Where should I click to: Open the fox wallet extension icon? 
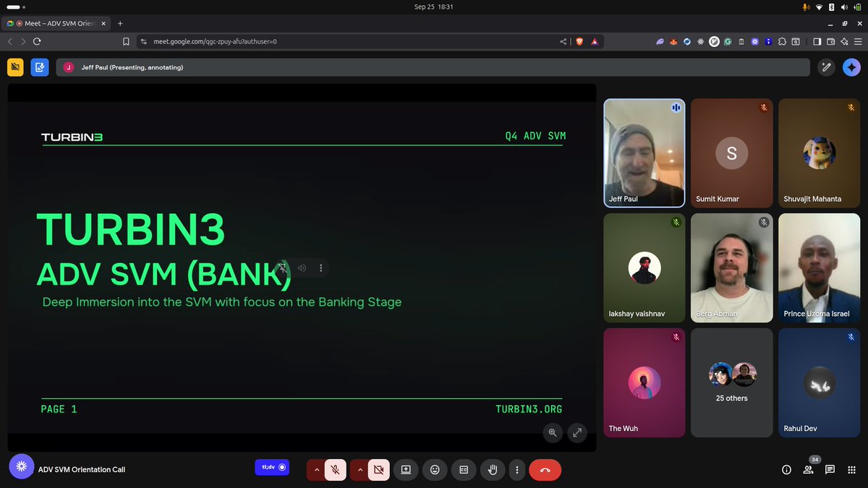coord(673,41)
